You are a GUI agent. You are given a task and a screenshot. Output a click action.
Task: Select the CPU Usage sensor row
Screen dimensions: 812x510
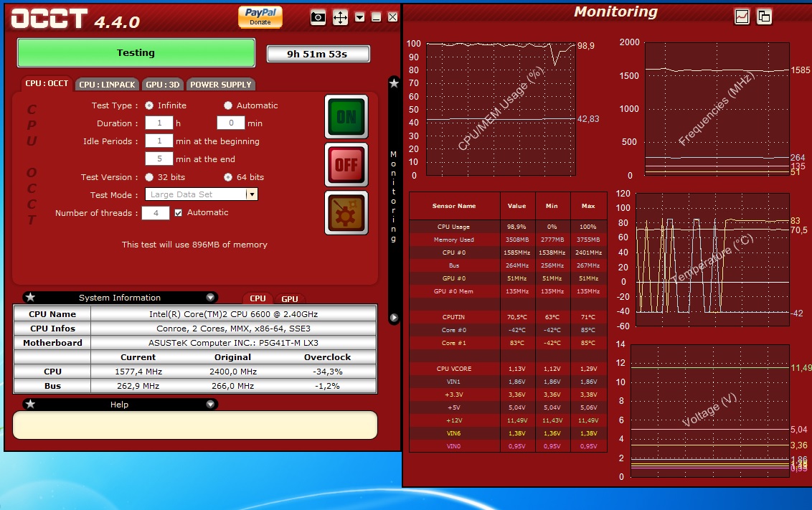point(508,227)
